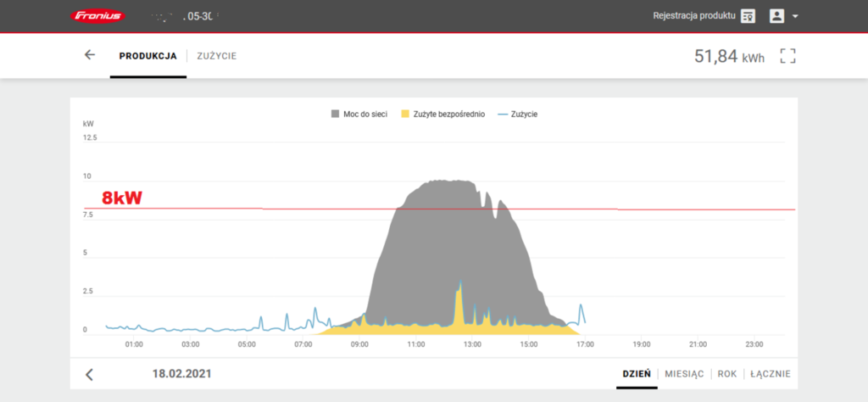Screen dimensions: 868x402
Task: Enter fullscreen chart view
Action: [x=788, y=56]
